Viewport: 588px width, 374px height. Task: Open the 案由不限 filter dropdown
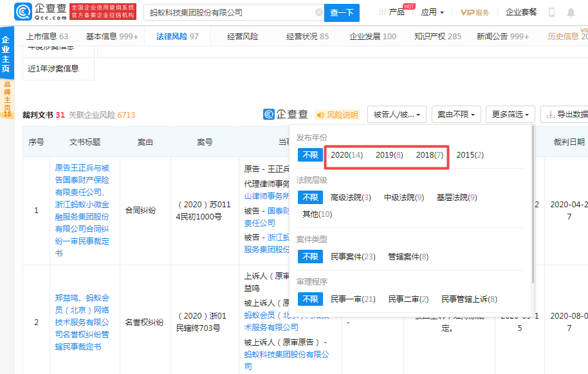pos(456,115)
